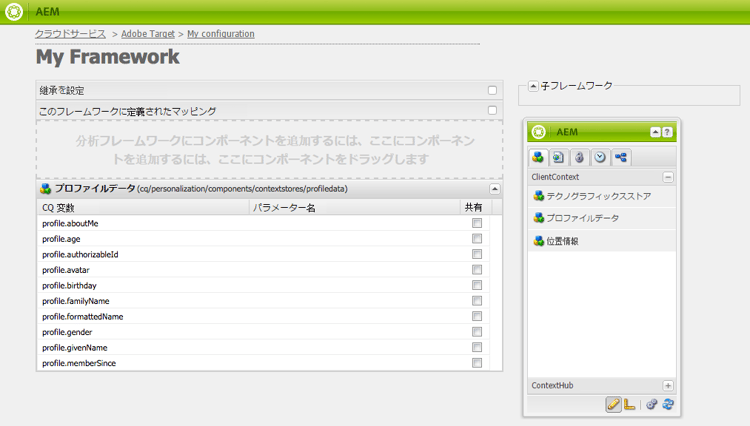Switch to Design mode icon
Viewport: 750px width, 426px height.
pos(629,404)
